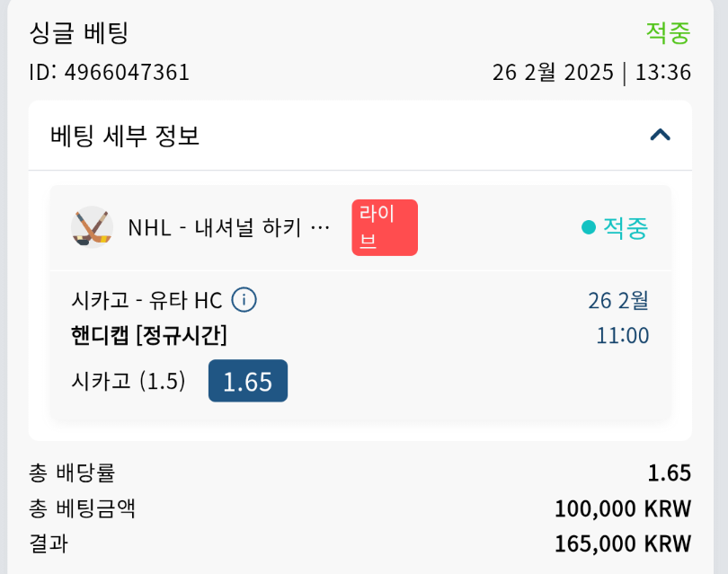Click the 싱글 베팅 heading
The width and height of the screenshot is (728, 574).
tap(80, 33)
